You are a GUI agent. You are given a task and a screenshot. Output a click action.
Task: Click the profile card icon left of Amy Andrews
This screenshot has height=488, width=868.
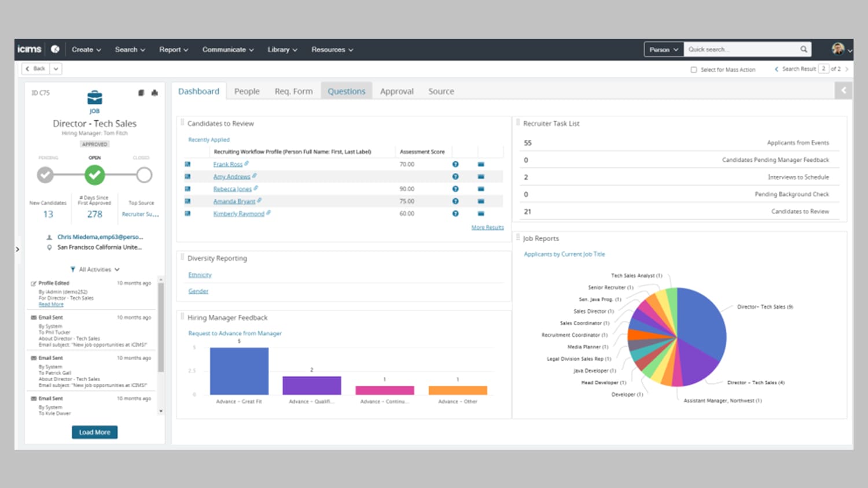[x=187, y=176]
